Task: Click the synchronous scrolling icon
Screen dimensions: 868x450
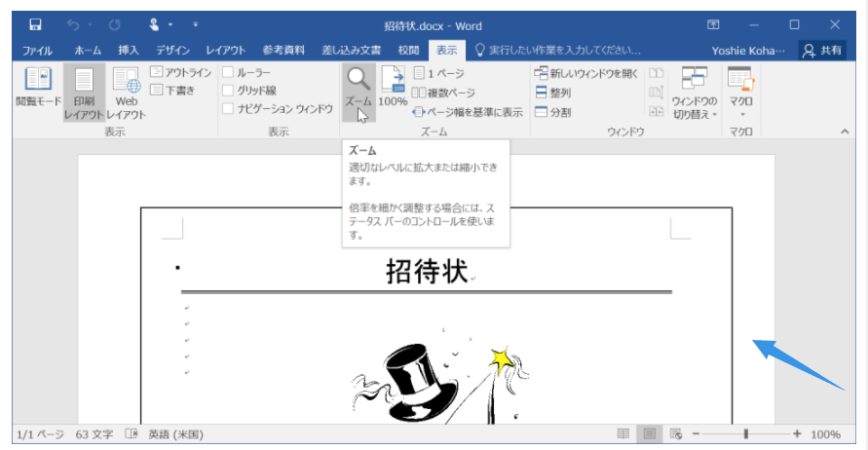Action: [657, 93]
